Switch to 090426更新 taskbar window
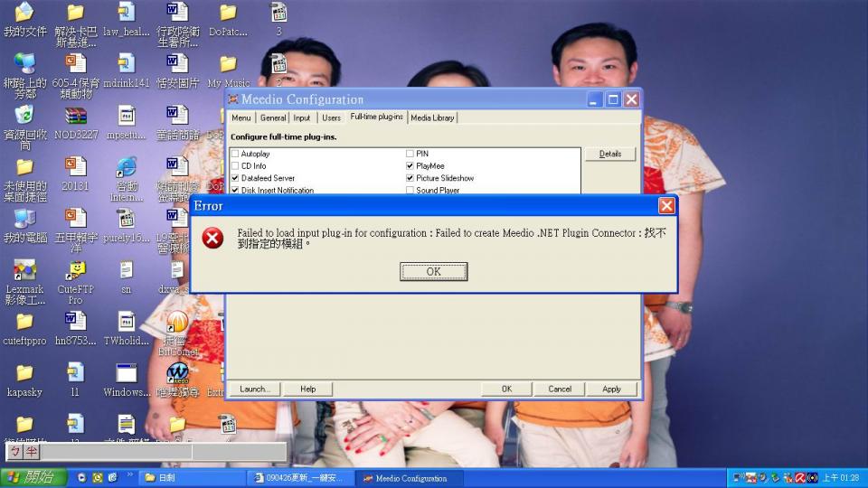The width and height of the screenshot is (868, 488). tap(300, 478)
